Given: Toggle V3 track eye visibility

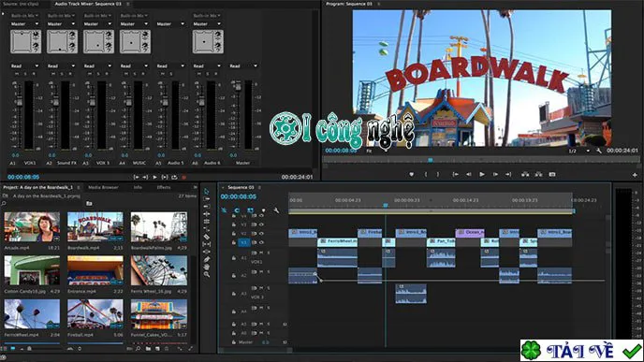Looking at the screenshot, I should 261,224.
